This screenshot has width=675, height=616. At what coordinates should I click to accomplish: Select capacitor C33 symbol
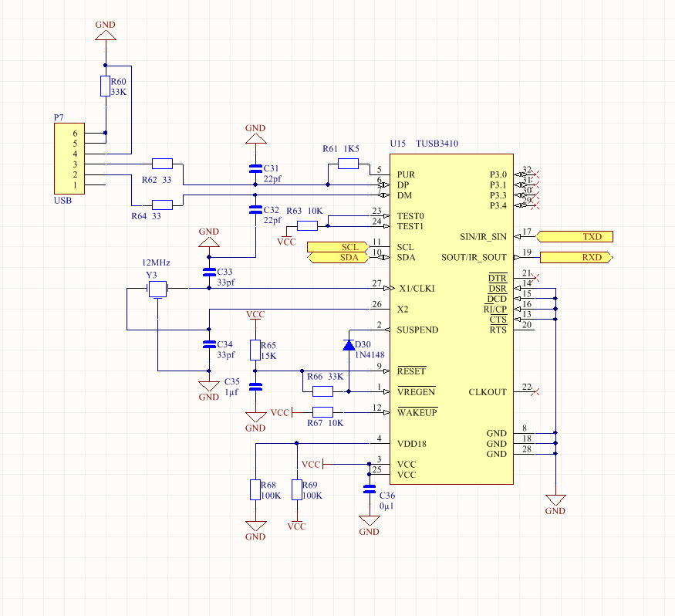(209, 272)
